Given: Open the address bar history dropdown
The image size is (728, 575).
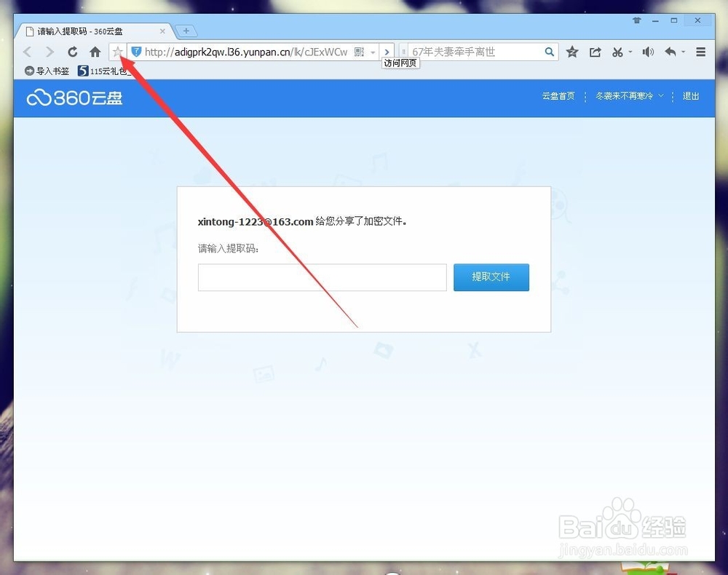Looking at the screenshot, I should 373,52.
